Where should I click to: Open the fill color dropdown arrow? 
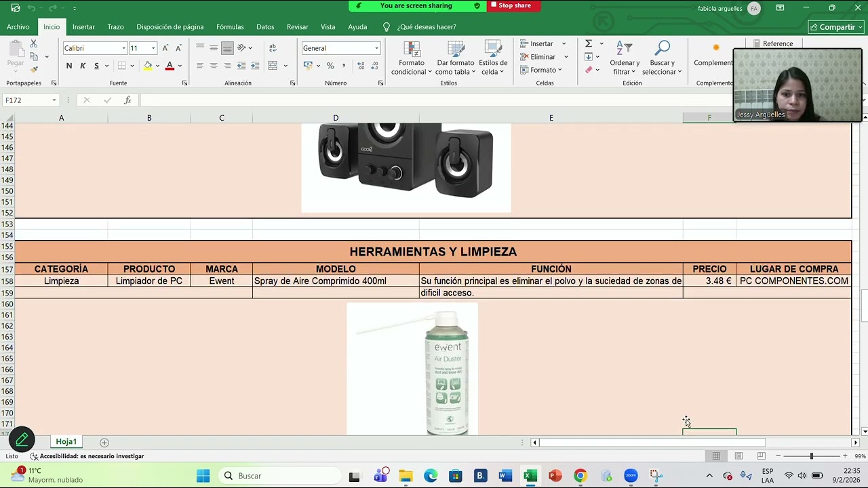pyautogui.click(x=157, y=66)
